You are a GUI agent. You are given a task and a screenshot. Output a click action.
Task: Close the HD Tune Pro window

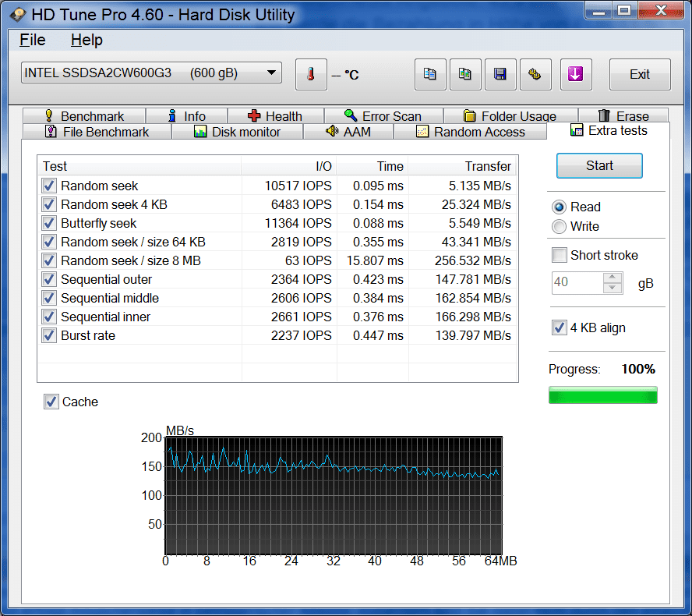[661, 11]
